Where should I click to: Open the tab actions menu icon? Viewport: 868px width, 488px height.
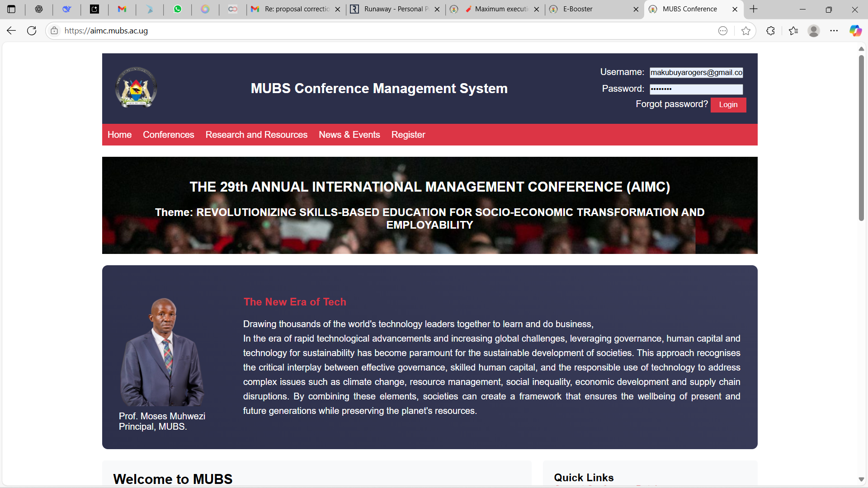(11, 9)
